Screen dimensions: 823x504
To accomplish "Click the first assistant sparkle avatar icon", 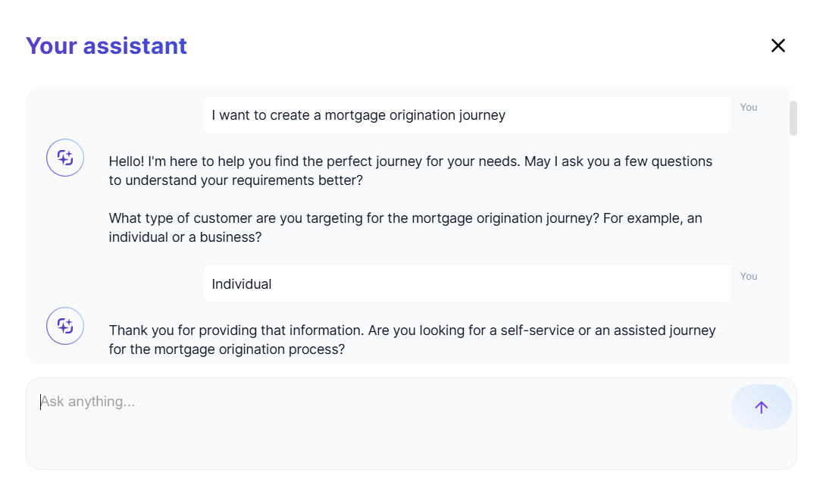I will [65, 158].
